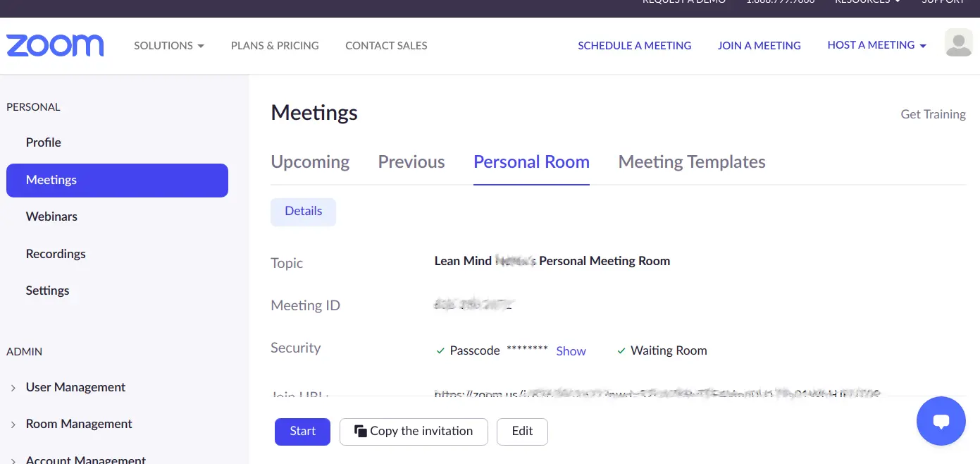Go to Recordings in sidebar

click(56, 254)
